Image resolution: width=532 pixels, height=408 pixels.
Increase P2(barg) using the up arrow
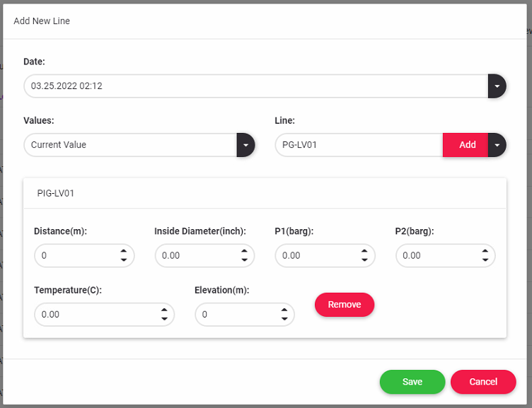(485, 251)
